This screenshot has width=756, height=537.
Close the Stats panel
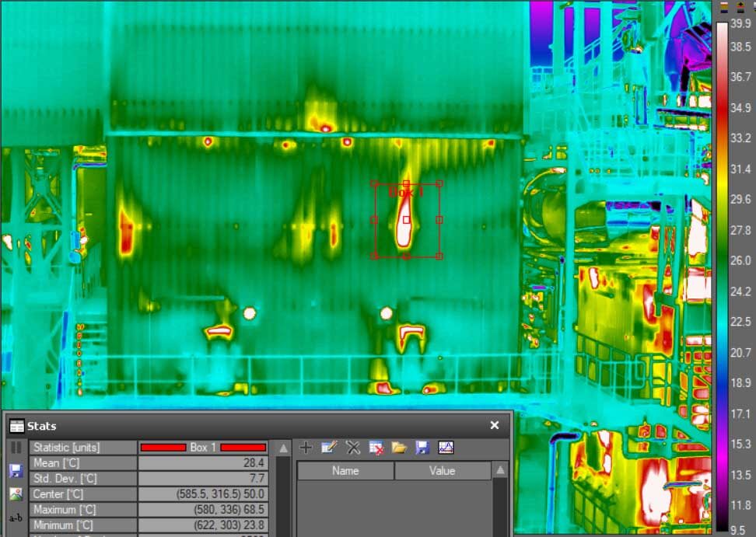(x=494, y=425)
